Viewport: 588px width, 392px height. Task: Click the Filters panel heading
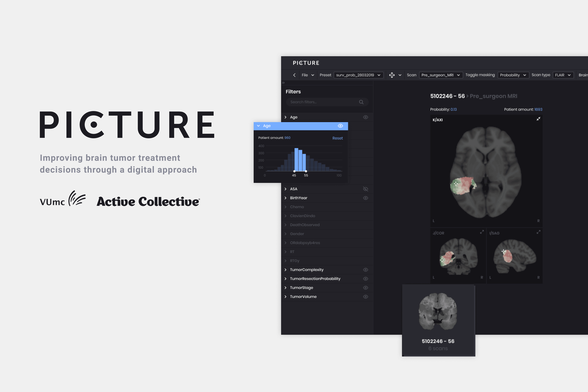(x=293, y=92)
